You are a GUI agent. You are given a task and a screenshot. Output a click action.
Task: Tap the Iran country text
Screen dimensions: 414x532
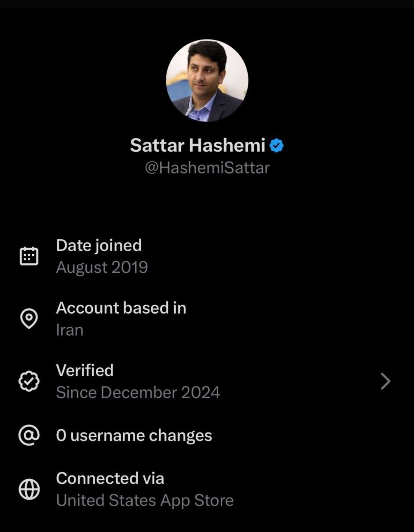pos(70,330)
